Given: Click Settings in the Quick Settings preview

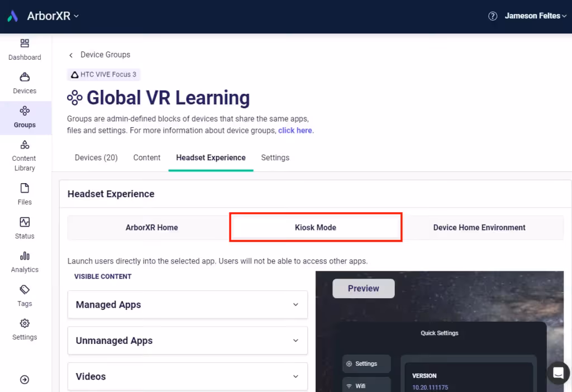Looking at the screenshot, I should click(x=366, y=364).
